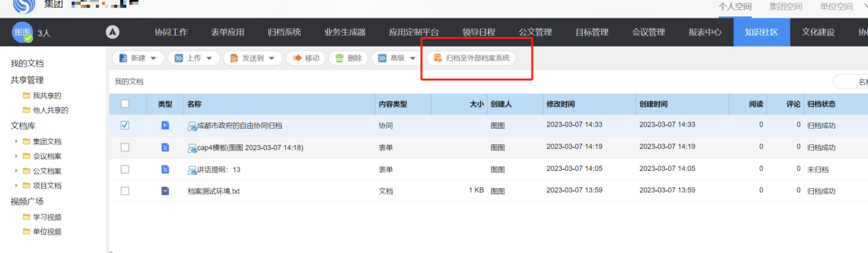868x253 pixels.
Task: Check the select-all checkbox in table header
Action: coord(124,104)
